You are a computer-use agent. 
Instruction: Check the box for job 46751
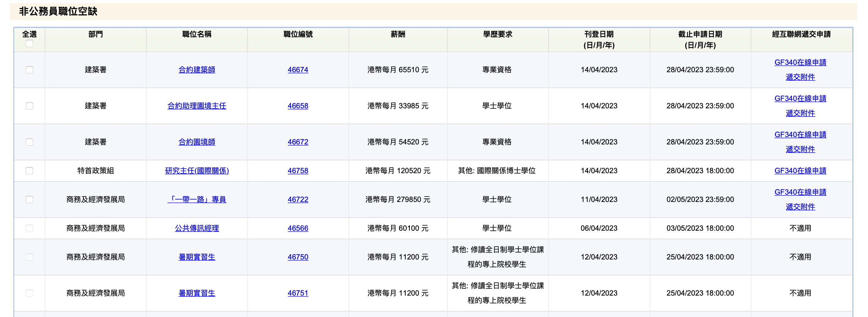point(29,293)
